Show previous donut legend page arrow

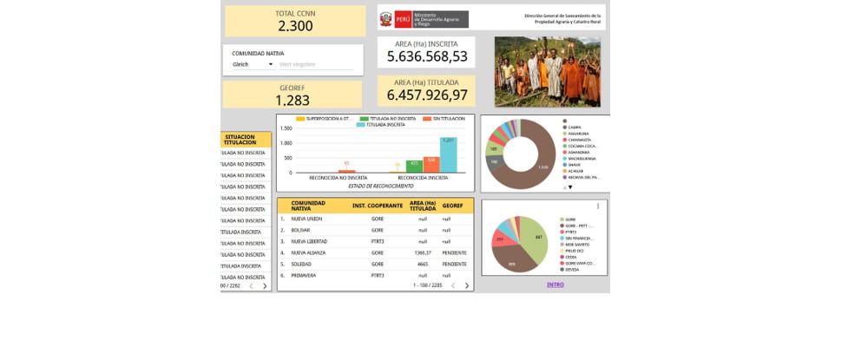tap(565, 187)
